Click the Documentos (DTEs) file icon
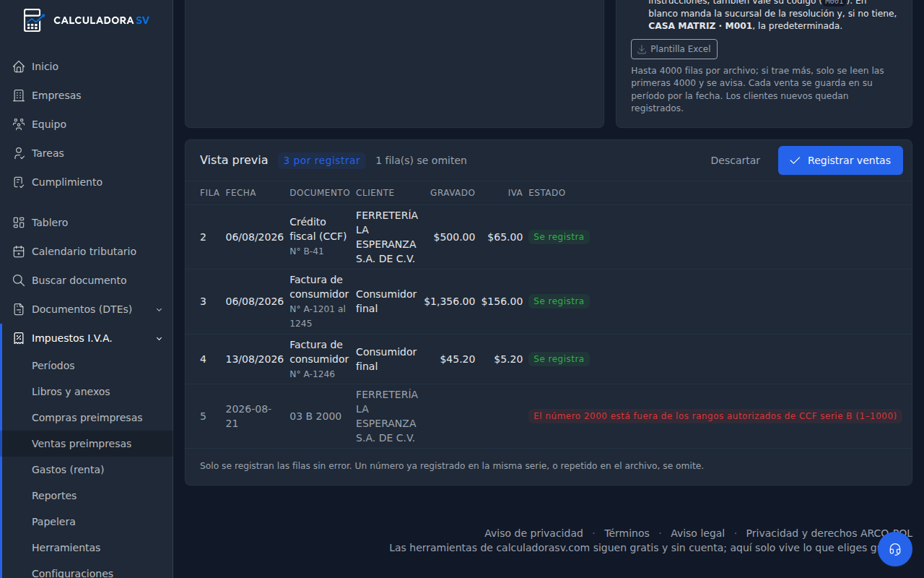This screenshot has height=578, width=924. (x=19, y=309)
